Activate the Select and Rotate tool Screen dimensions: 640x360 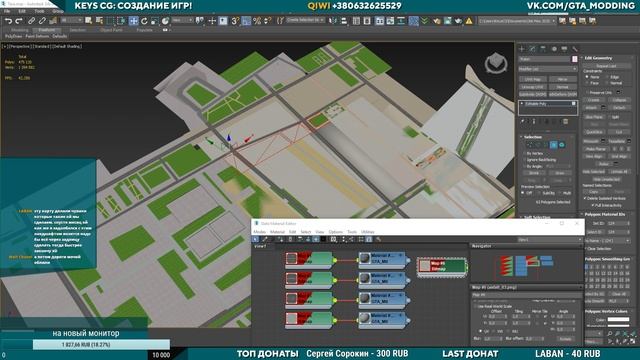click(x=144, y=21)
